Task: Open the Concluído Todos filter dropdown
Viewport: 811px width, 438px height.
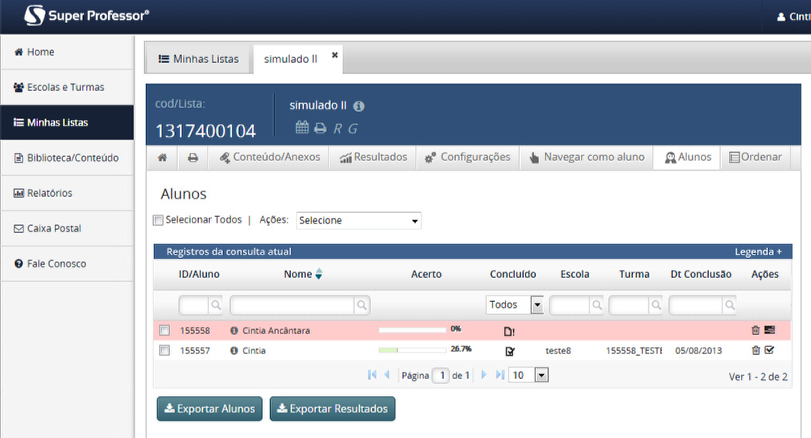Action: 514,305
